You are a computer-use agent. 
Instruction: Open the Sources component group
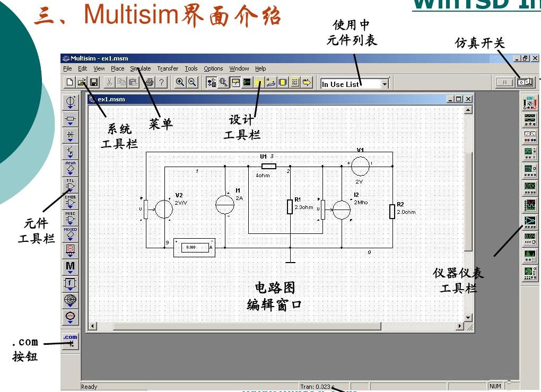(x=71, y=102)
